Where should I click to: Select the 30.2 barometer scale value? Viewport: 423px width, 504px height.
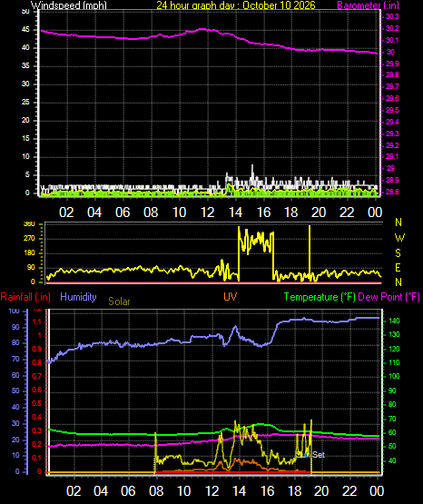[392, 29]
